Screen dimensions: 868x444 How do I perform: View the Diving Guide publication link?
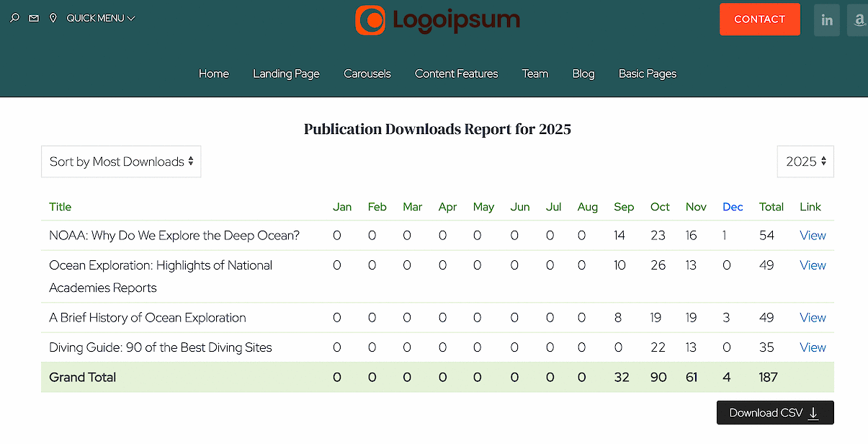coord(813,347)
